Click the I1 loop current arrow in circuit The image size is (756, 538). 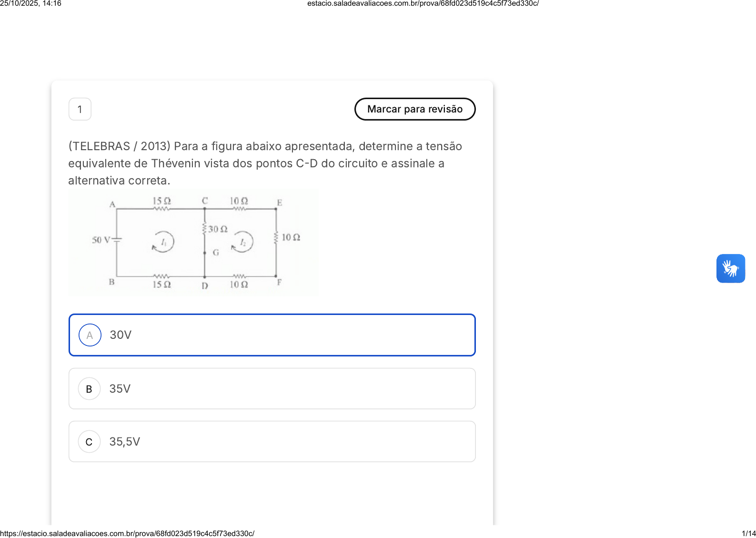[163, 242]
